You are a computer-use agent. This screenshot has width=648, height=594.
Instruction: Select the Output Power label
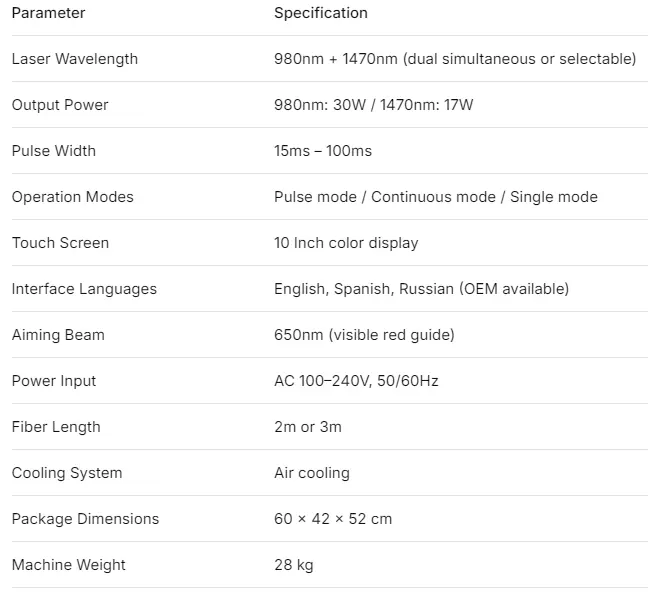click(60, 105)
